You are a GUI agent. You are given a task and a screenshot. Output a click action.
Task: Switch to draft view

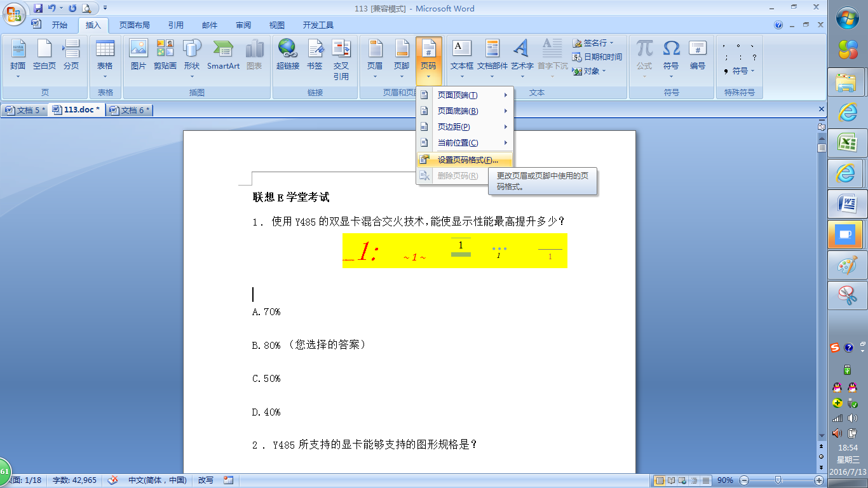click(706, 480)
